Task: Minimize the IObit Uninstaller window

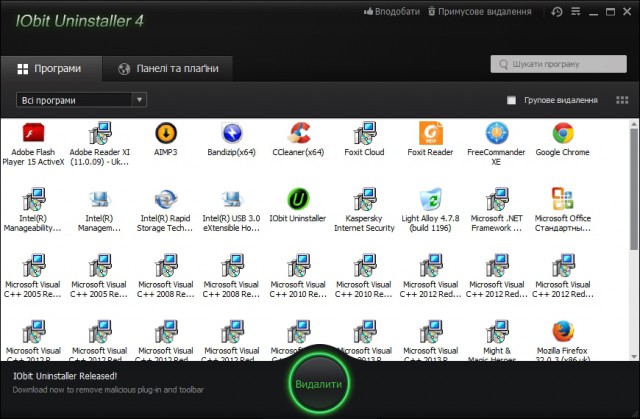Action: point(593,12)
